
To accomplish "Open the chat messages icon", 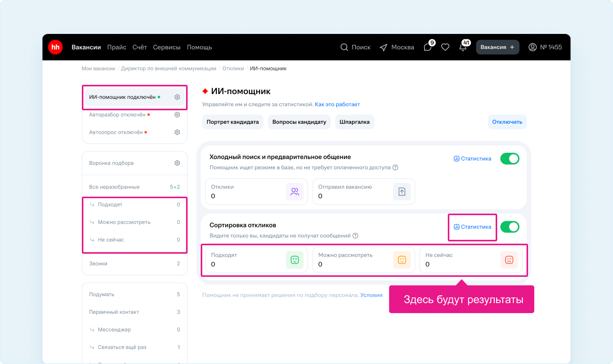I will pos(428,47).
